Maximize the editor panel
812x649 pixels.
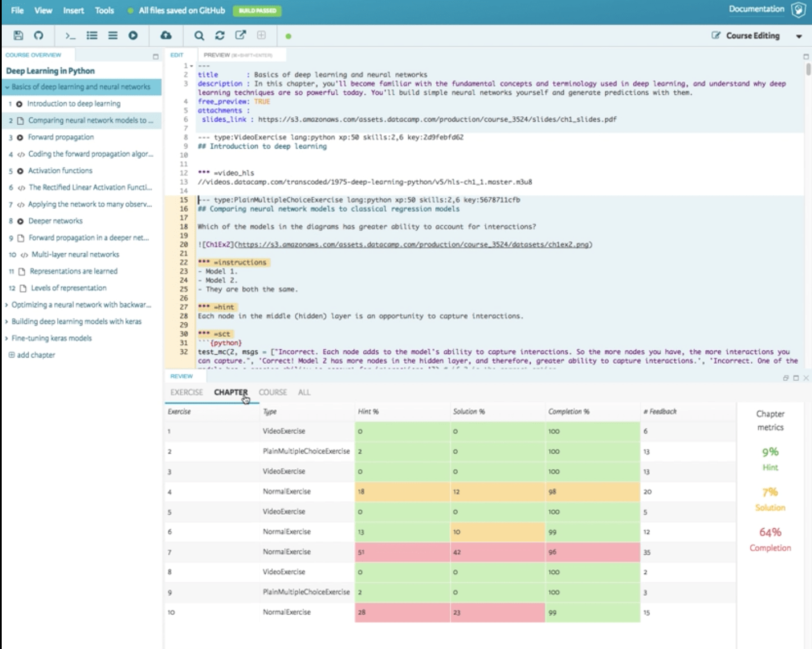[x=806, y=56]
